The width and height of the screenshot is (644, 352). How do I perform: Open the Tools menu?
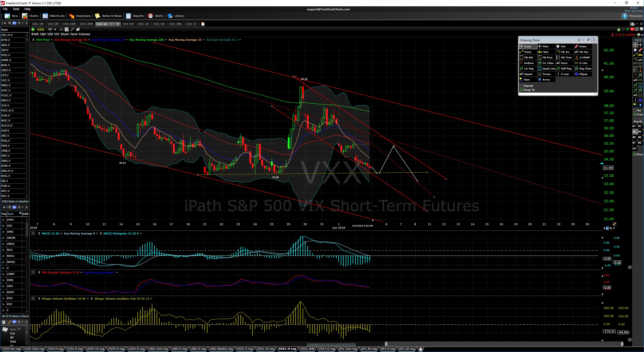[16, 9]
